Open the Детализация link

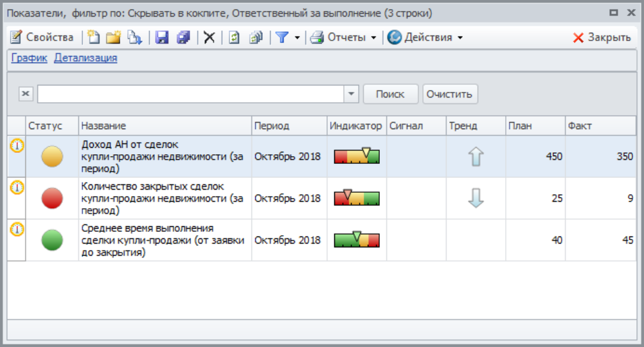click(85, 58)
